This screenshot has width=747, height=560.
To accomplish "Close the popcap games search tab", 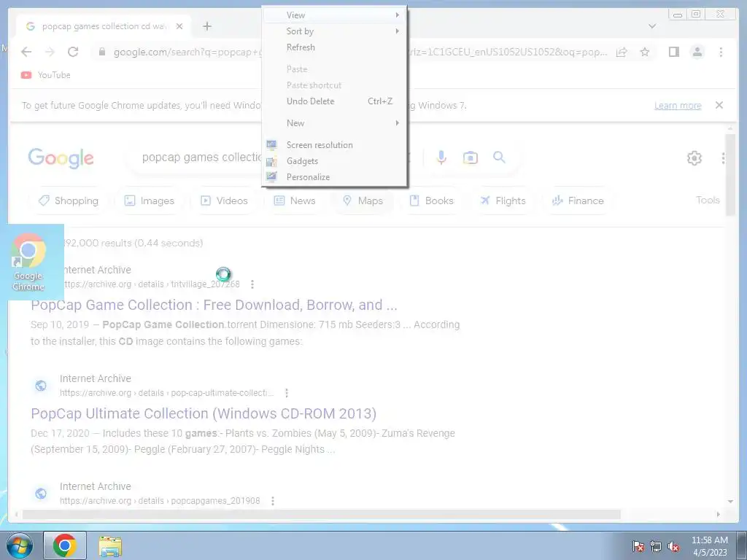I will [179, 26].
